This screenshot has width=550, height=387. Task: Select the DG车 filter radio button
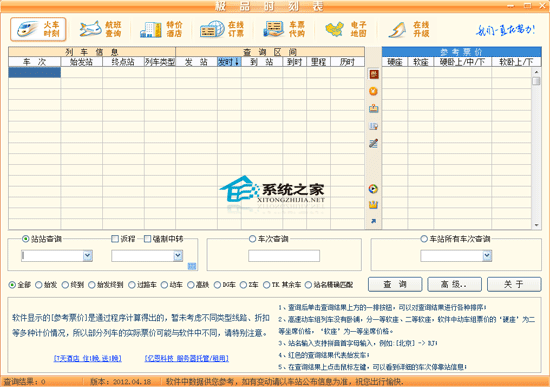[217, 285]
